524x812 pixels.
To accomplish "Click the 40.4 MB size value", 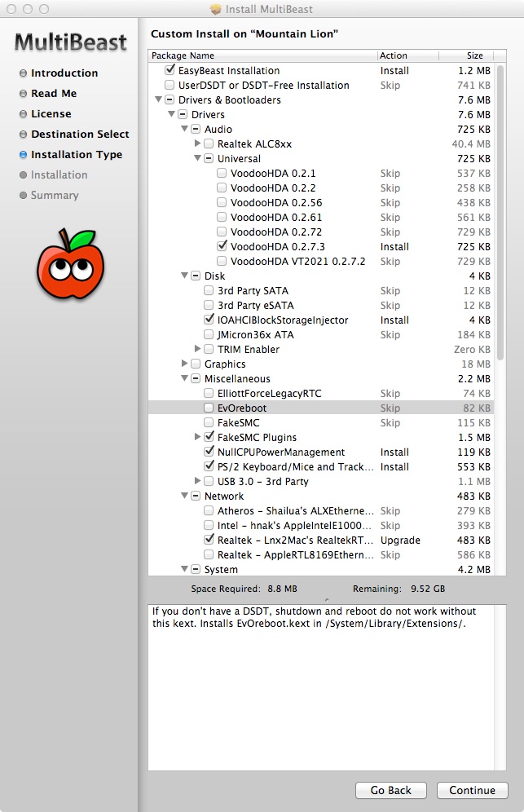I will pyautogui.click(x=471, y=144).
